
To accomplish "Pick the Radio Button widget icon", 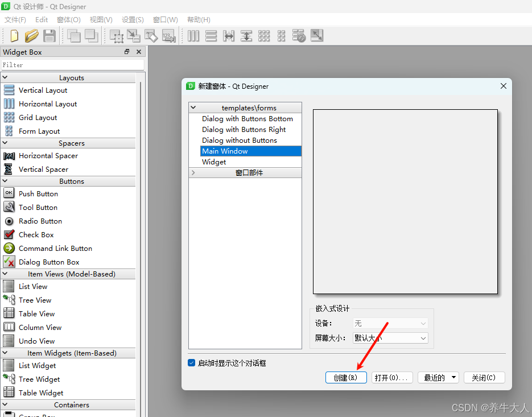I will click(x=9, y=221).
